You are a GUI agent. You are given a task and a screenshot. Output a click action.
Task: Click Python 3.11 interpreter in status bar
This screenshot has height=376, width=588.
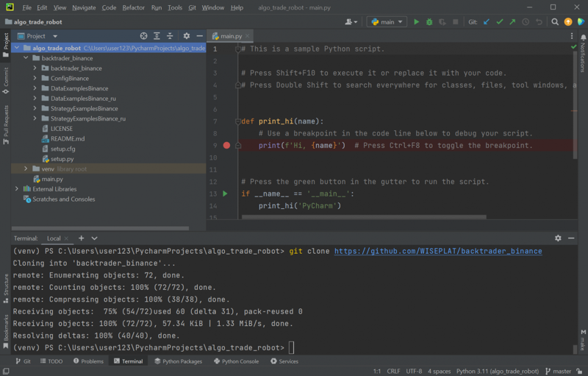(498, 371)
